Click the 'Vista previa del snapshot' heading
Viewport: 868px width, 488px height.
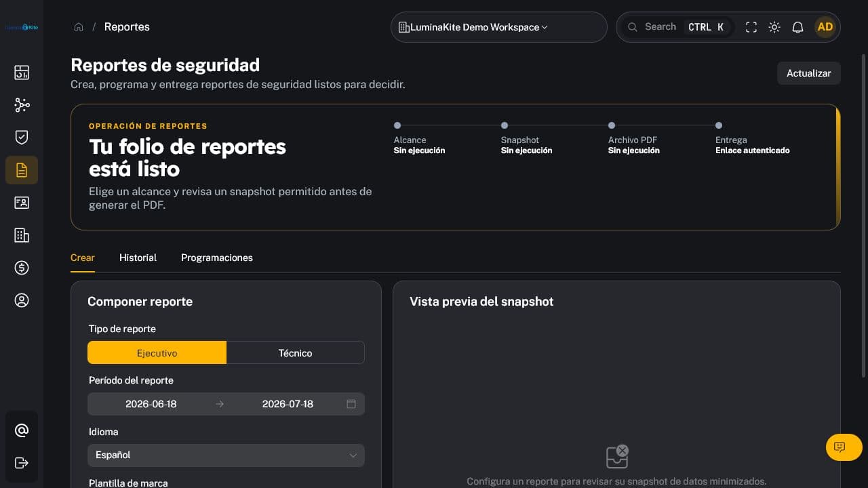(x=481, y=302)
